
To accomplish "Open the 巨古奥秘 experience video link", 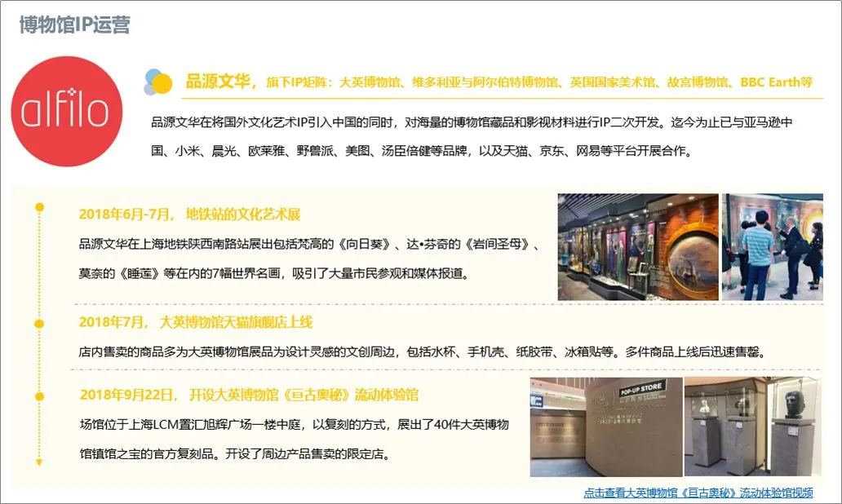I will (x=698, y=493).
